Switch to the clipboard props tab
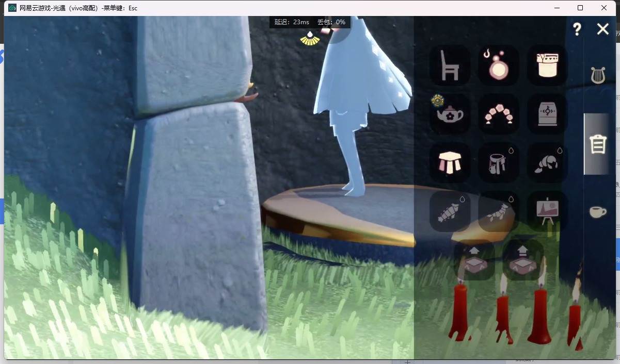 [x=598, y=144]
